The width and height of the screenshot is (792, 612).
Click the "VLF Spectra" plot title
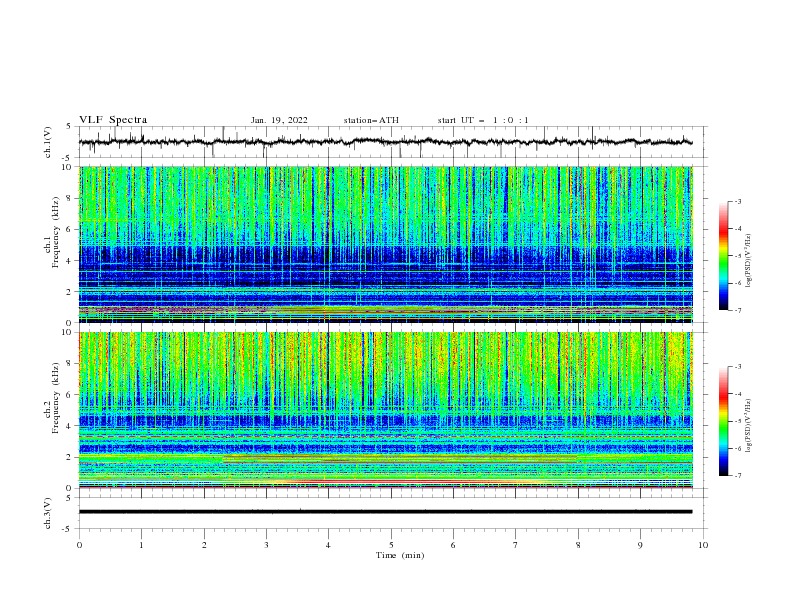click(x=113, y=120)
